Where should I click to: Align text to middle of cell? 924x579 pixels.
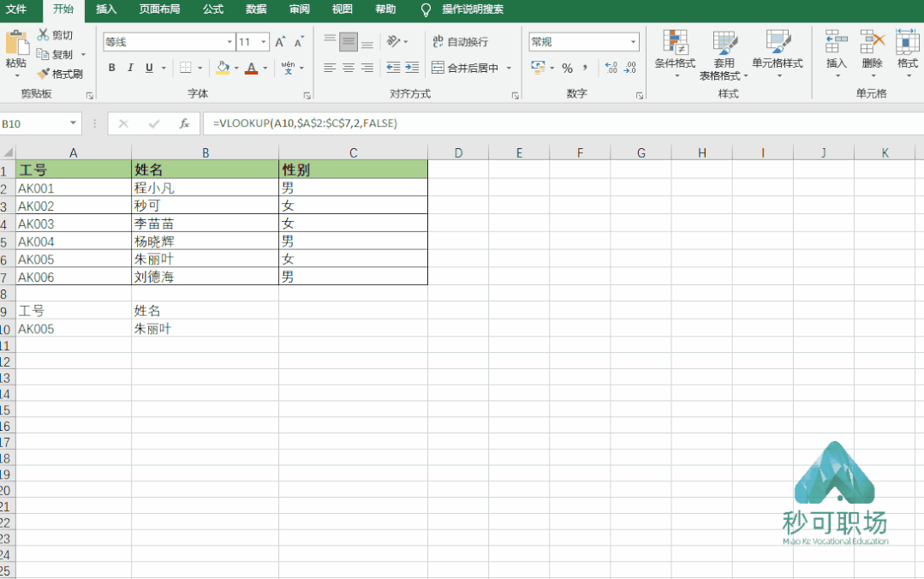pyautogui.click(x=349, y=41)
